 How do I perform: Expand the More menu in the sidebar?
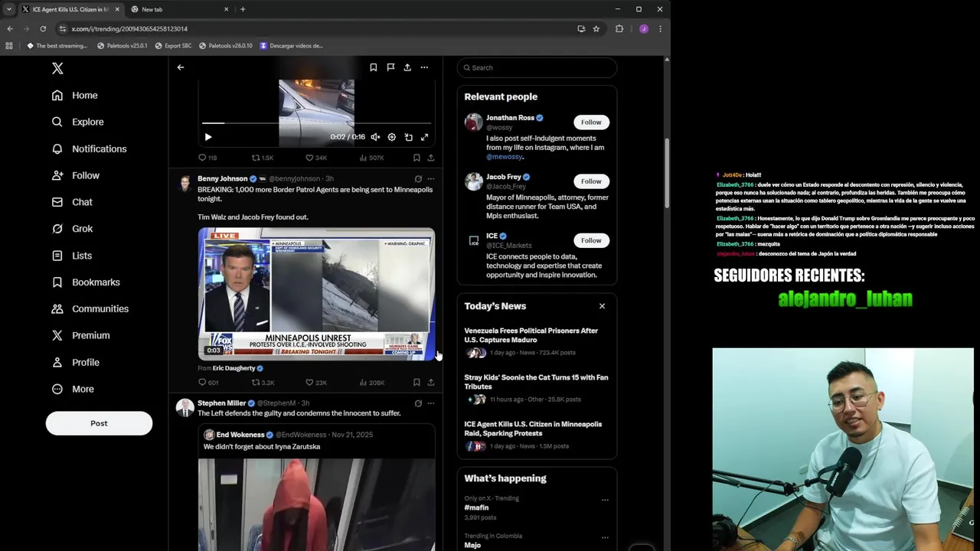pos(73,389)
